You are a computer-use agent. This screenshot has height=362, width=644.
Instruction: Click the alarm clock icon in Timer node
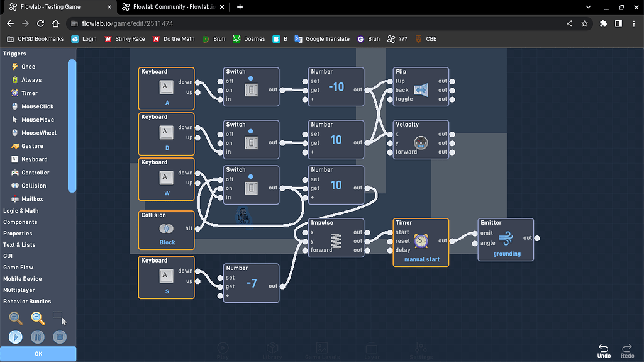(x=421, y=241)
